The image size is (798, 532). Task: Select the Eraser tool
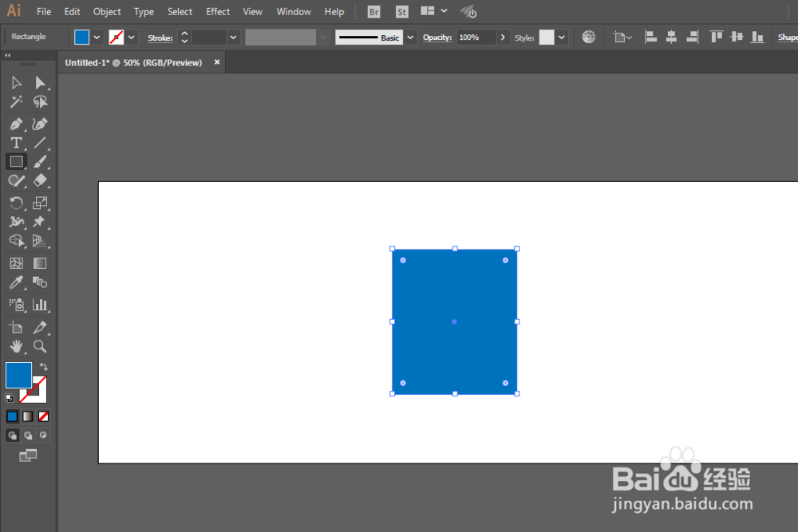[x=40, y=180]
